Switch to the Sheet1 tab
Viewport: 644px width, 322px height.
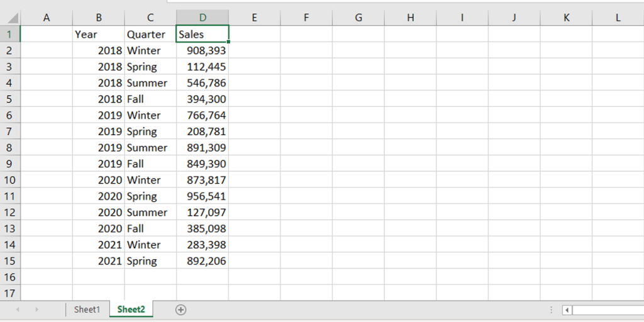point(87,309)
